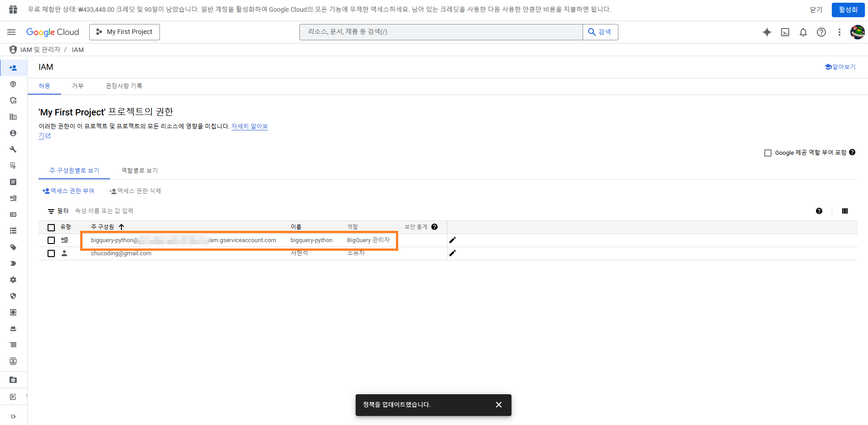Open the wrench troubleshooter icon in sidebar
Screen dimensions: 868x425
click(13, 149)
